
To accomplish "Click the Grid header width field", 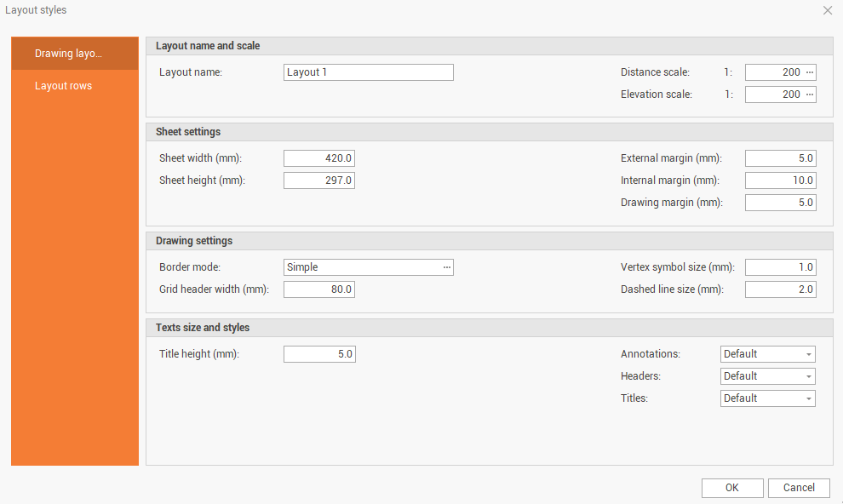I will coord(319,289).
